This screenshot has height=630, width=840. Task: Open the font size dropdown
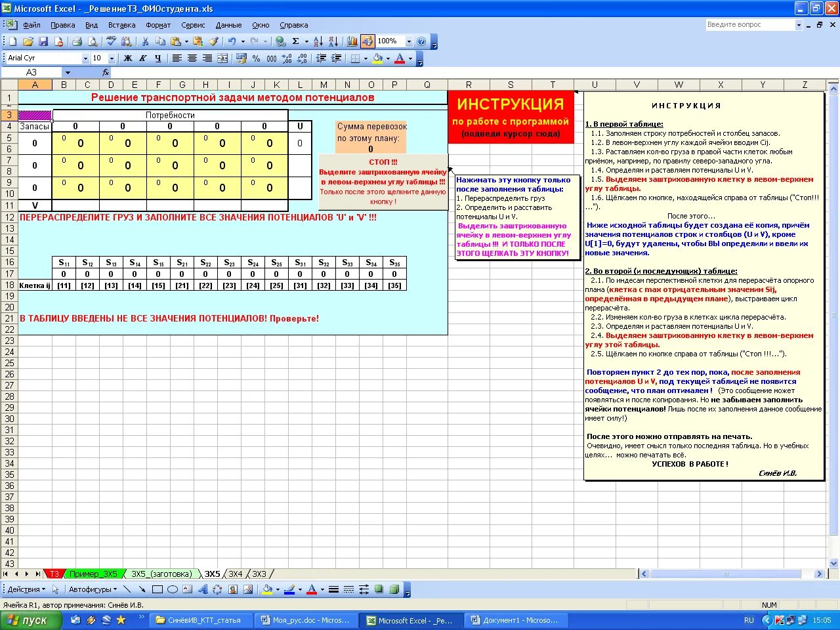tap(112, 58)
